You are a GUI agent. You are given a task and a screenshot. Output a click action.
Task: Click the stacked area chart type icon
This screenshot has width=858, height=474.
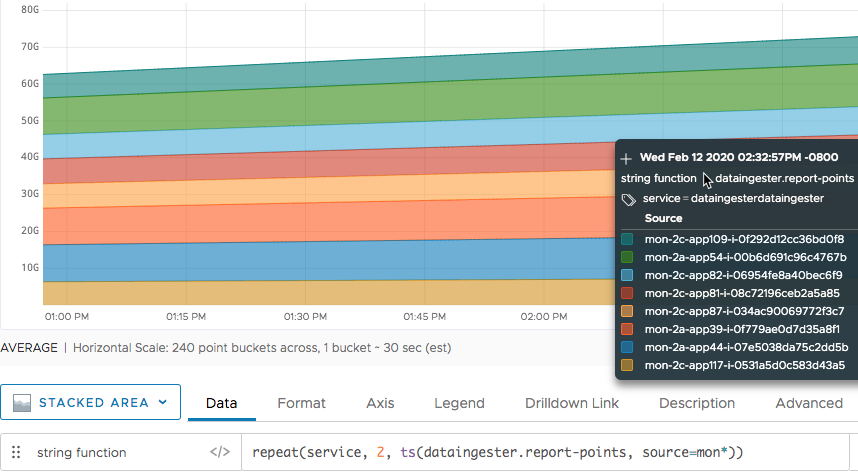(x=21, y=402)
